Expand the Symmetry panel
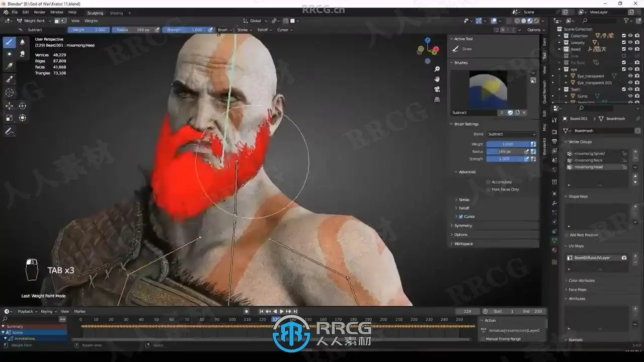 point(462,226)
